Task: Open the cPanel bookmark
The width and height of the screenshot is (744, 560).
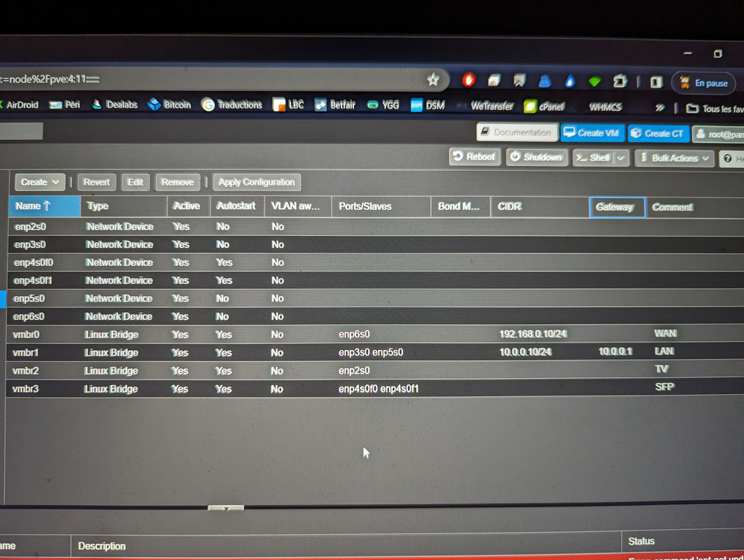Action: (544, 107)
